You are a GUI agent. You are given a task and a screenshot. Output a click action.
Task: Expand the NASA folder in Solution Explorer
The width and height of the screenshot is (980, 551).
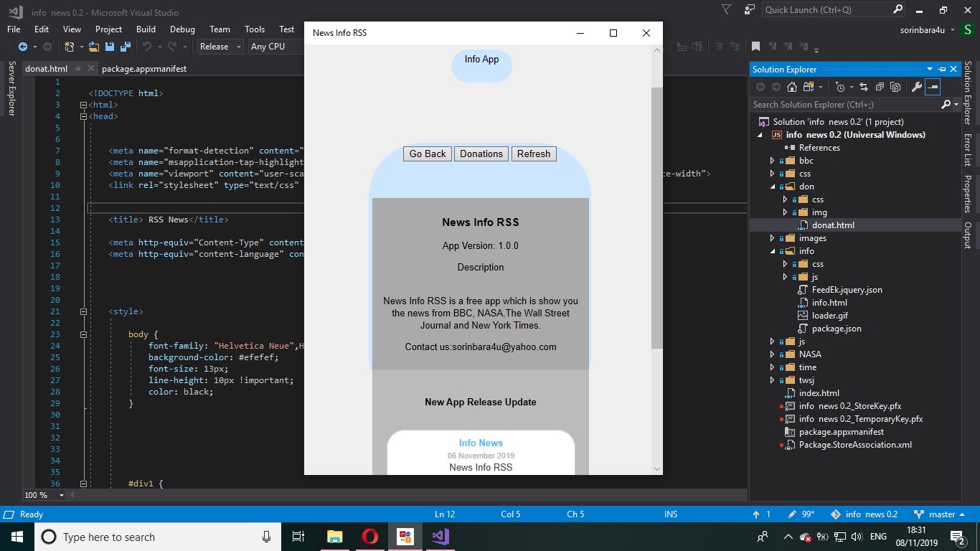(x=773, y=354)
